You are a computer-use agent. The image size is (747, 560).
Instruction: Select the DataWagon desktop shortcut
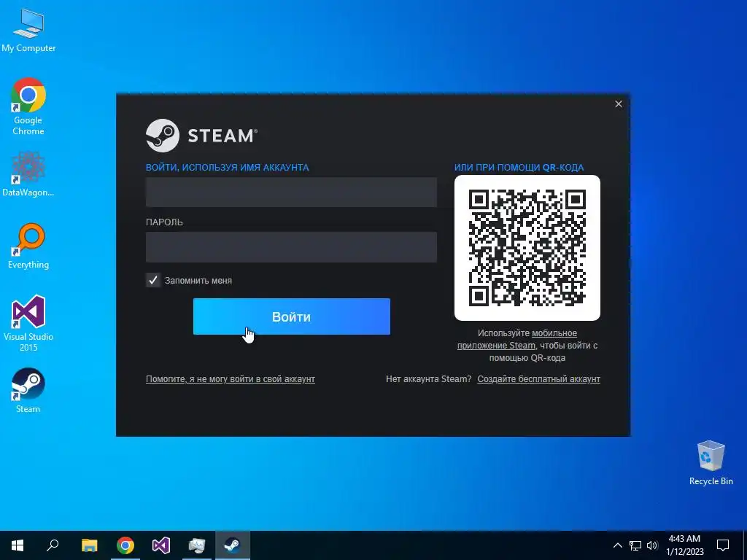pos(28,174)
